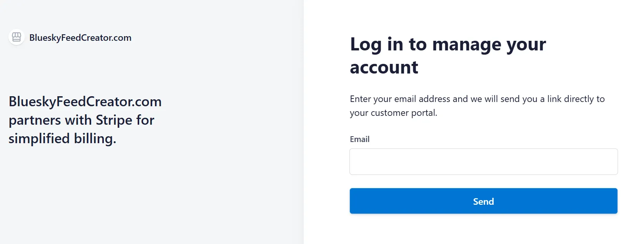Click the words "simplified billing" on the left

click(62, 139)
